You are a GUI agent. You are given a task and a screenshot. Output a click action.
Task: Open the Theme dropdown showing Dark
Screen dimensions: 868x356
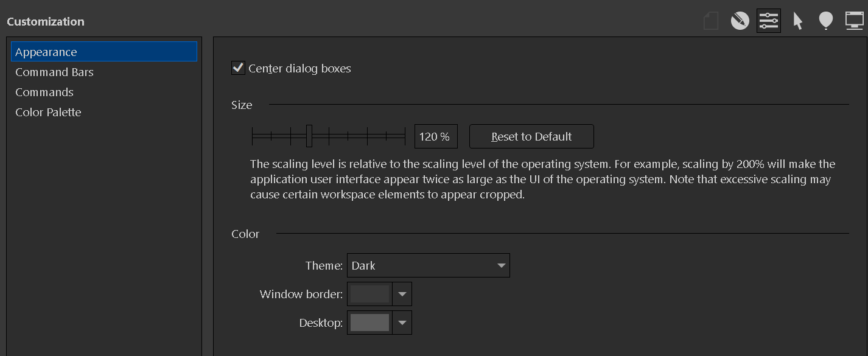coord(428,266)
